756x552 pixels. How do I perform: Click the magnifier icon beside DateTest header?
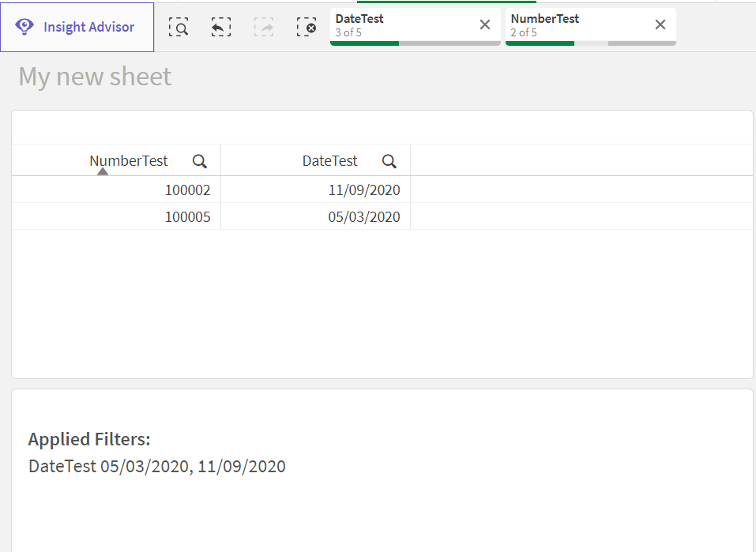point(389,160)
